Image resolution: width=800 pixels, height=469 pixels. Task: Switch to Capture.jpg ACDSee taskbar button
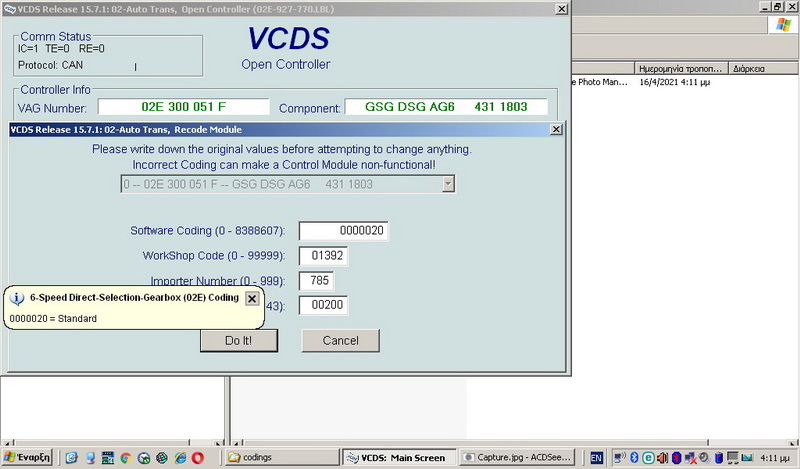[x=517, y=457]
